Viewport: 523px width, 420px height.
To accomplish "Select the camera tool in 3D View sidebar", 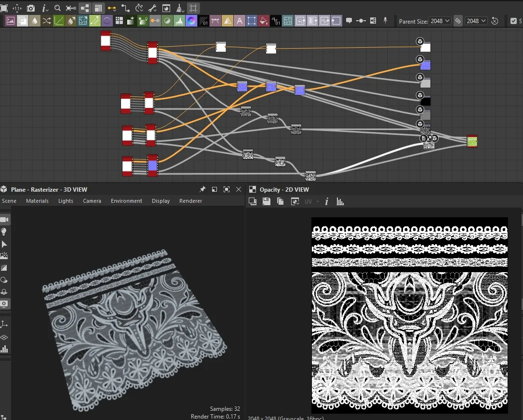I will click(x=5, y=220).
